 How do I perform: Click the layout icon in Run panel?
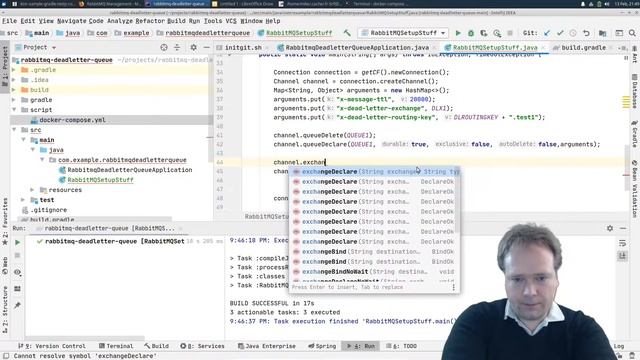click(17, 289)
